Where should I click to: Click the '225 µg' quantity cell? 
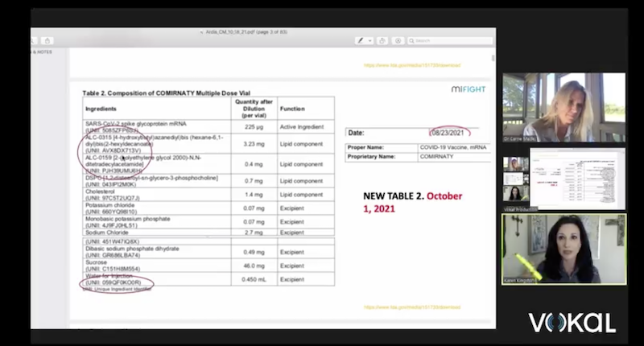[x=254, y=127]
